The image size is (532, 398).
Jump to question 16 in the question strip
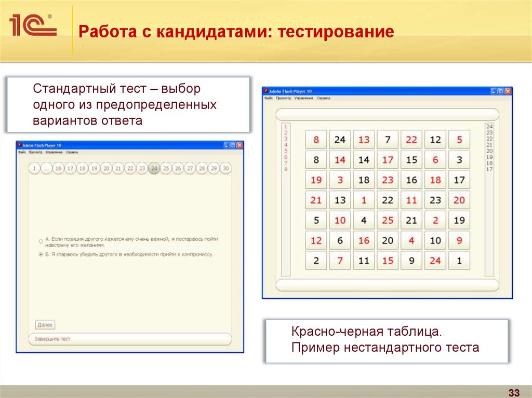[58, 169]
